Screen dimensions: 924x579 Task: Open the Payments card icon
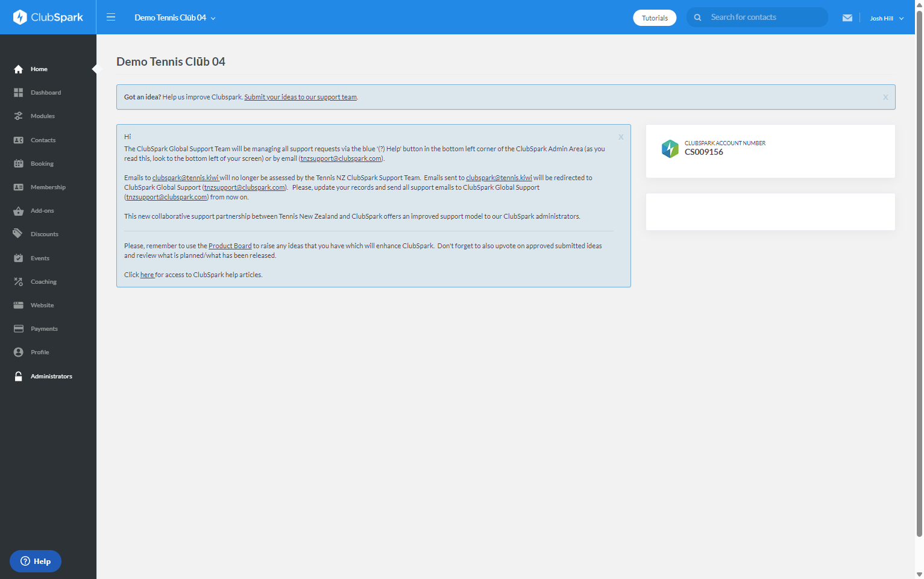pos(19,329)
